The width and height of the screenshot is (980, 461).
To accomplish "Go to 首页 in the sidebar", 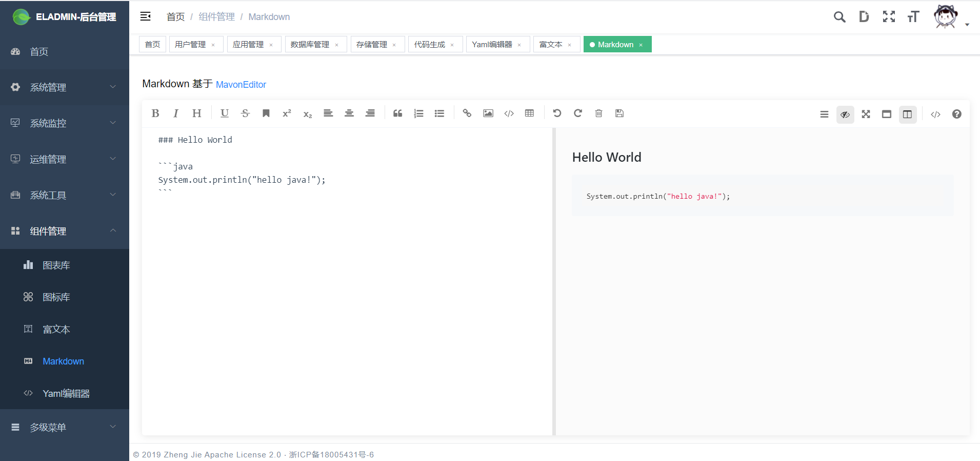I will (x=65, y=51).
